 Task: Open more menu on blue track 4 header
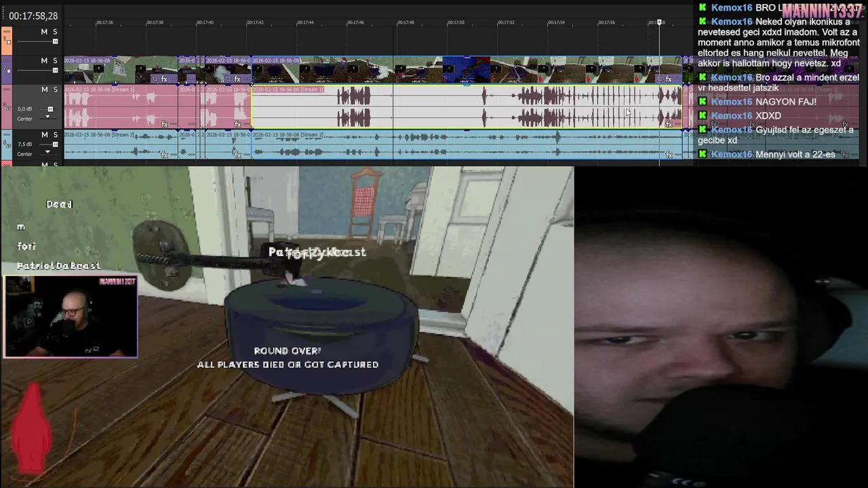pos(7,134)
